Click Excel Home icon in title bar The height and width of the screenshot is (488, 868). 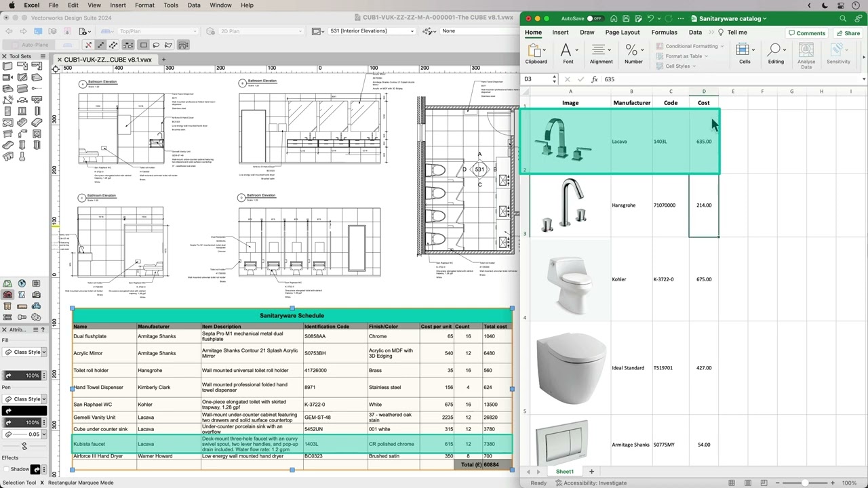(x=614, y=18)
